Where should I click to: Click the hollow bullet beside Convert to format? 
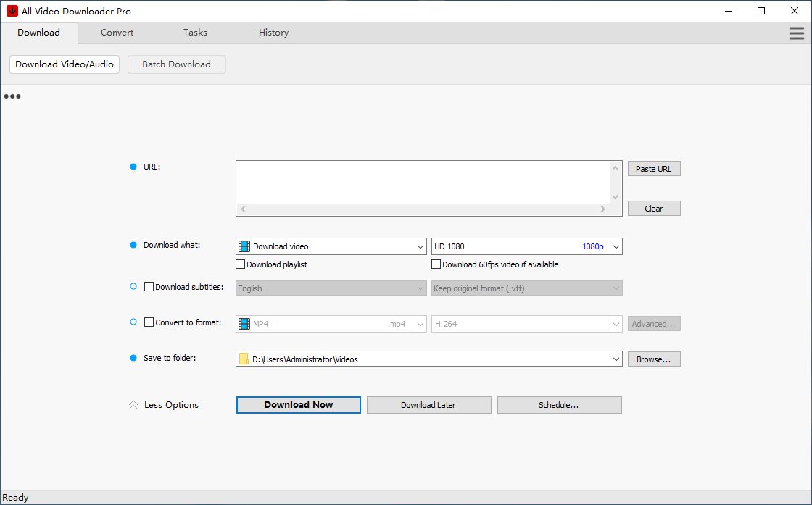click(133, 322)
